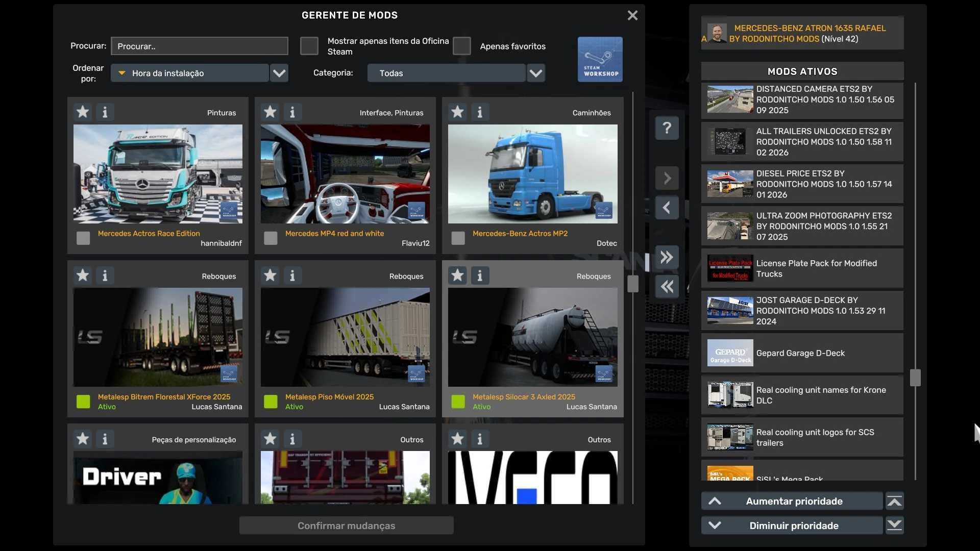Deactivate all mods with double left arrow
The height and width of the screenshot is (551, 980).
[x=667, y=287]
